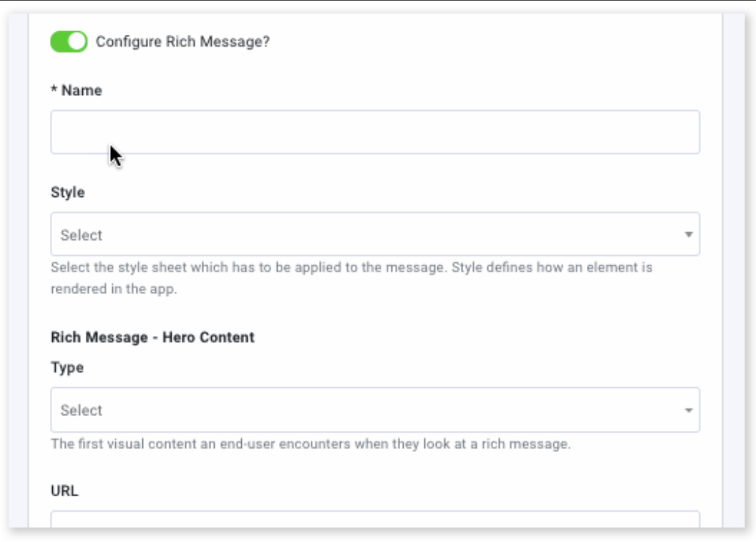Click the help text about first visual content
This screenshot has width=756, height=542.
click(310, 445)
